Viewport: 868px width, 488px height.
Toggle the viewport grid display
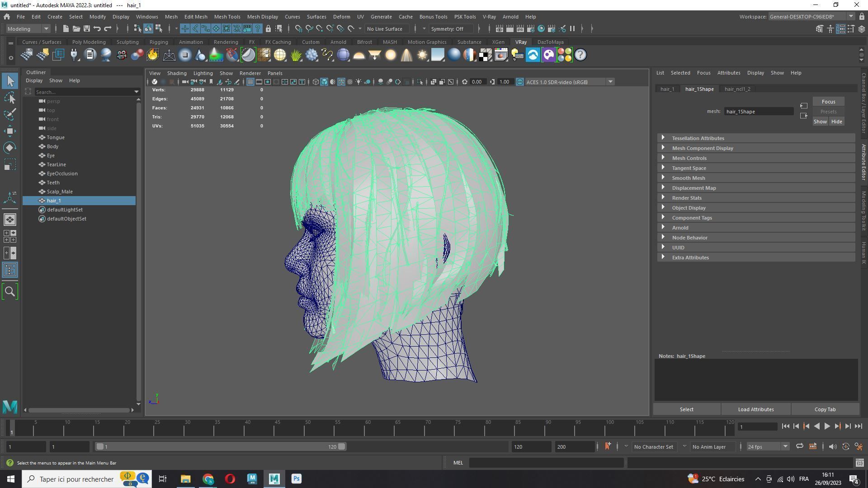250,82
